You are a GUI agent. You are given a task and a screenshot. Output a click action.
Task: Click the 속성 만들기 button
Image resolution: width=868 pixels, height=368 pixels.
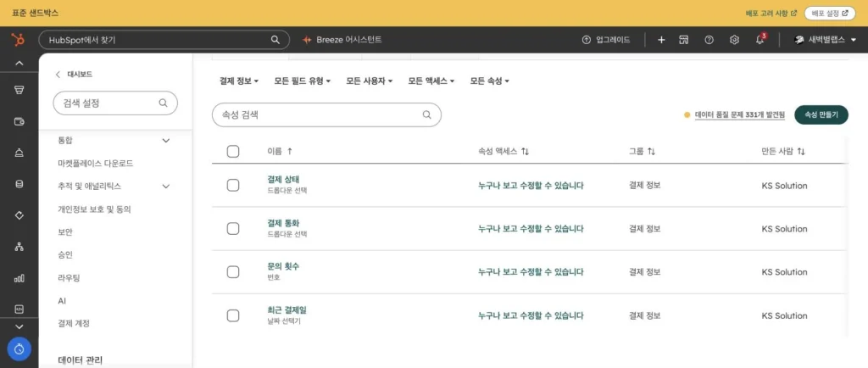[821, 114]
